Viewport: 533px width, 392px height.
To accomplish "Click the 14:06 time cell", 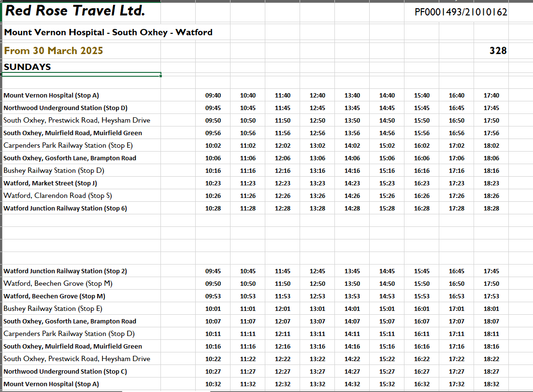I will (352, 158).
